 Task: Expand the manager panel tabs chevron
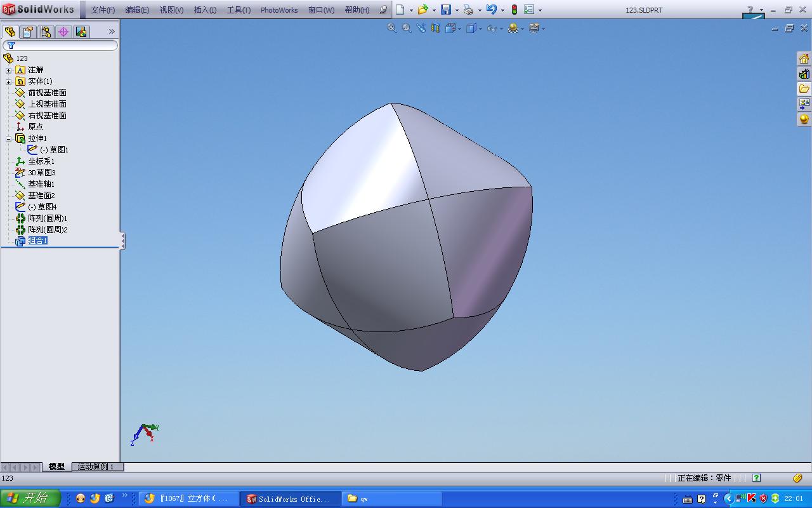pos(112,31)
